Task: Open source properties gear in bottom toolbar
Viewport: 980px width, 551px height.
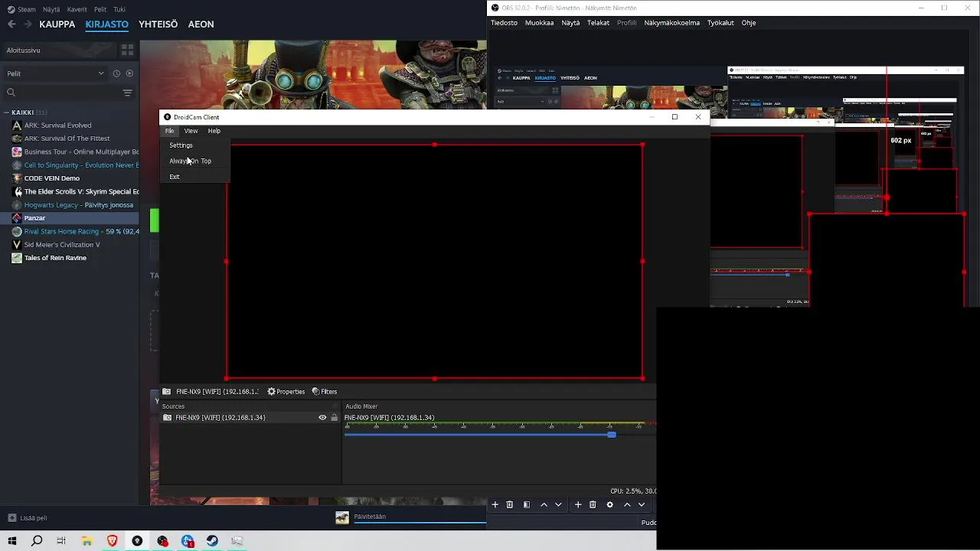Action: pyautogui.click(x=609, y=504)
